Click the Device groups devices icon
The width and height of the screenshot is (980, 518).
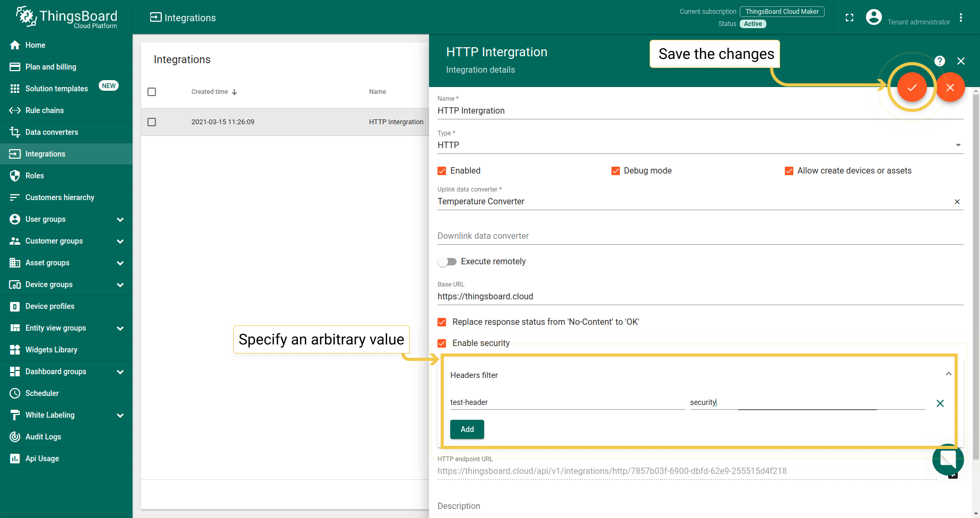coord(15,284)
